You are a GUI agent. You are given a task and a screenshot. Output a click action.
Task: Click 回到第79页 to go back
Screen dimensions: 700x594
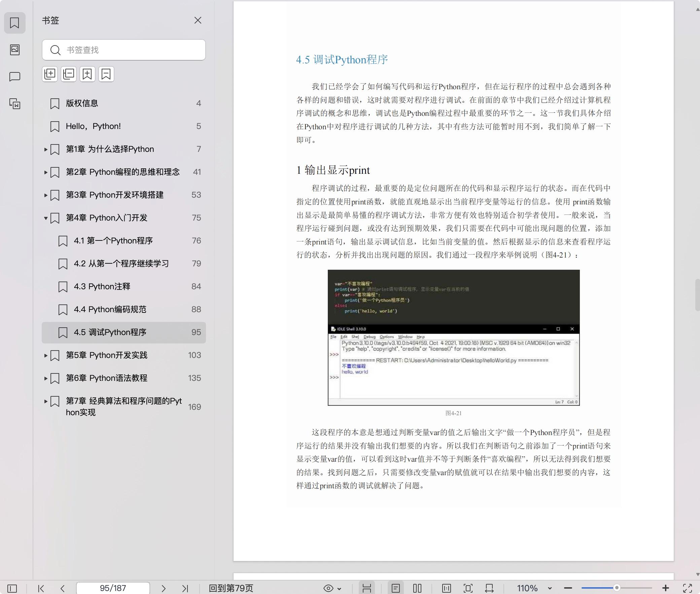click(231, 588)
